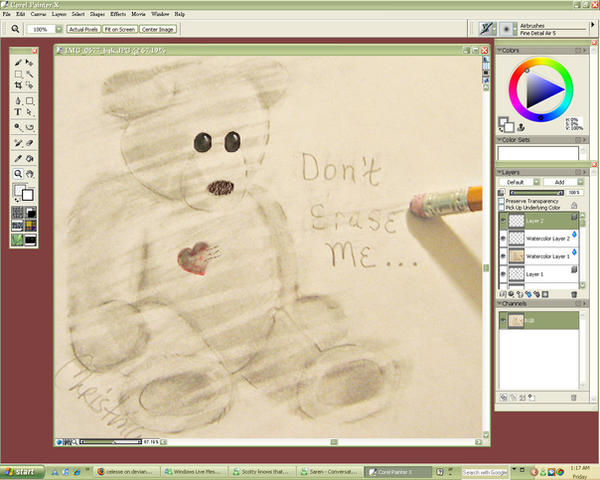600x480 pixels.
Task: Enable Pick Up Underlying Color checkbox
Action: point(501,207)
